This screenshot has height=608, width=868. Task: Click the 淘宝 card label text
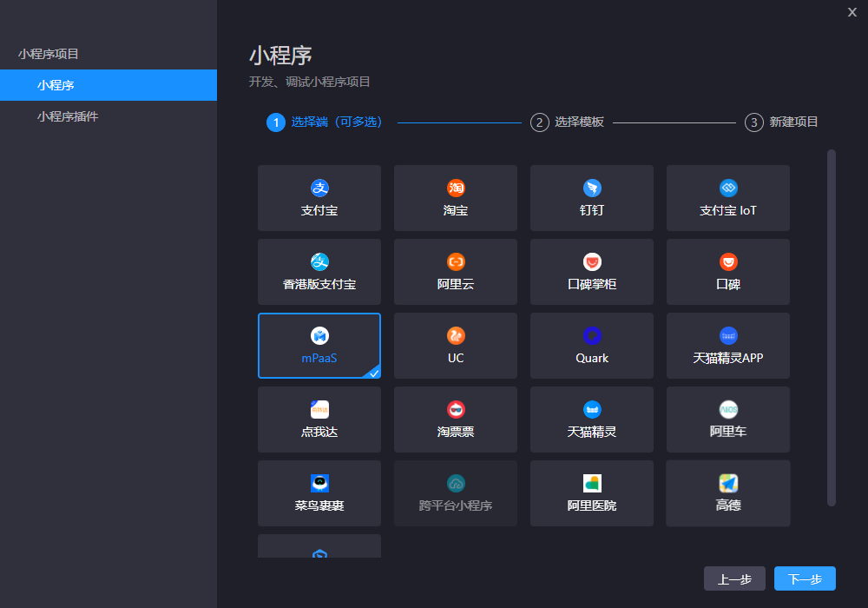pos(456,210)
